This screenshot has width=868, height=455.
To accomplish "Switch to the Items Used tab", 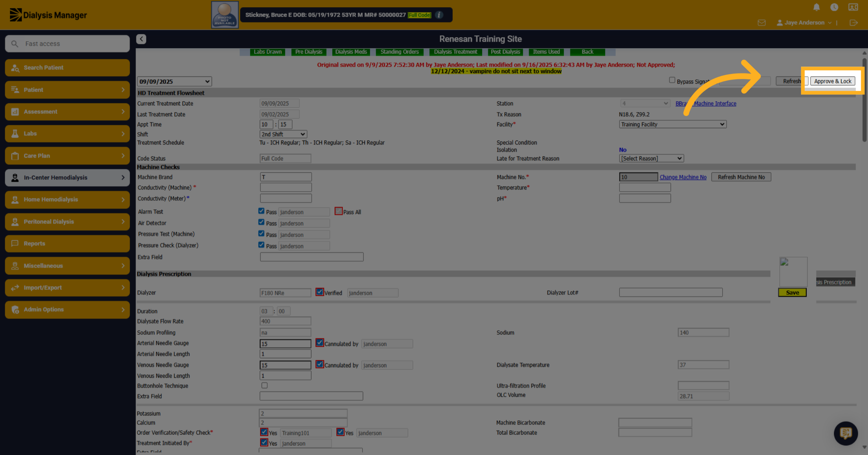I will (x=546, y=52).
